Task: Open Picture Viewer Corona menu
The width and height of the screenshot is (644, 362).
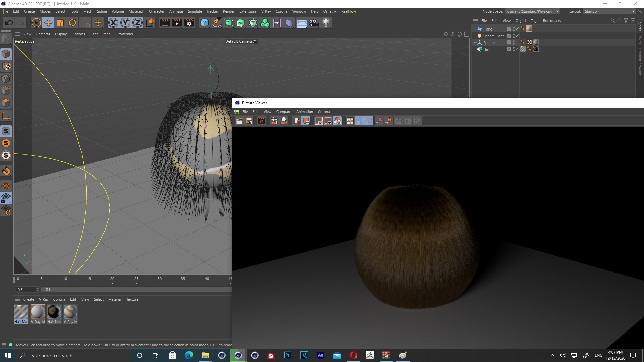Action: pos(324,112)
